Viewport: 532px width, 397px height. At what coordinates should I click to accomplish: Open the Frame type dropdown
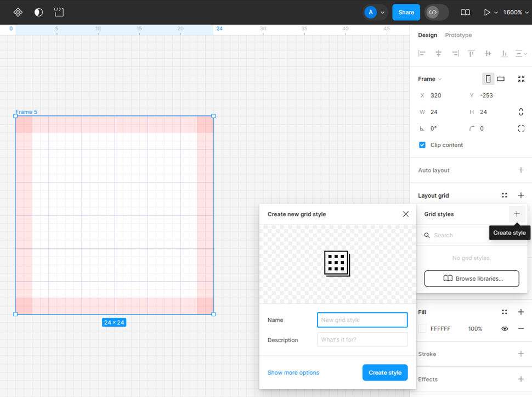point(429,79)
